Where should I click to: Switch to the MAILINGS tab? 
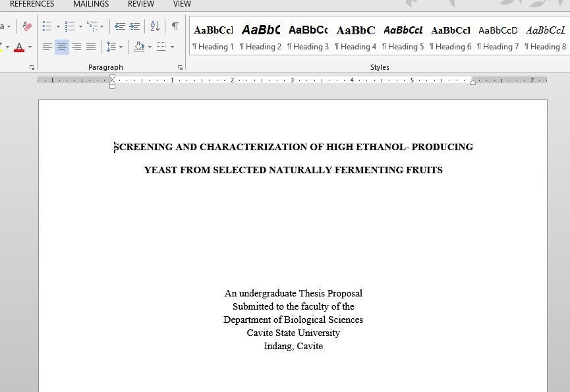coord(91,4)
